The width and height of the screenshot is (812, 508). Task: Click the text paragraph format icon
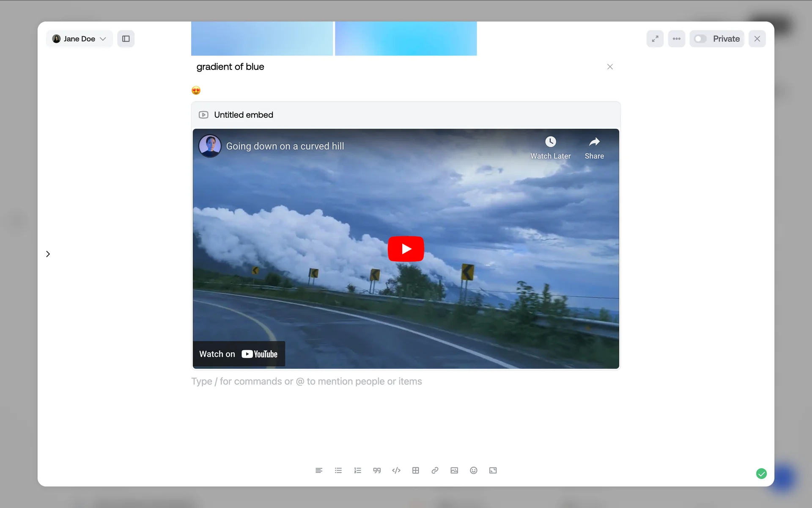click(319, 470)
